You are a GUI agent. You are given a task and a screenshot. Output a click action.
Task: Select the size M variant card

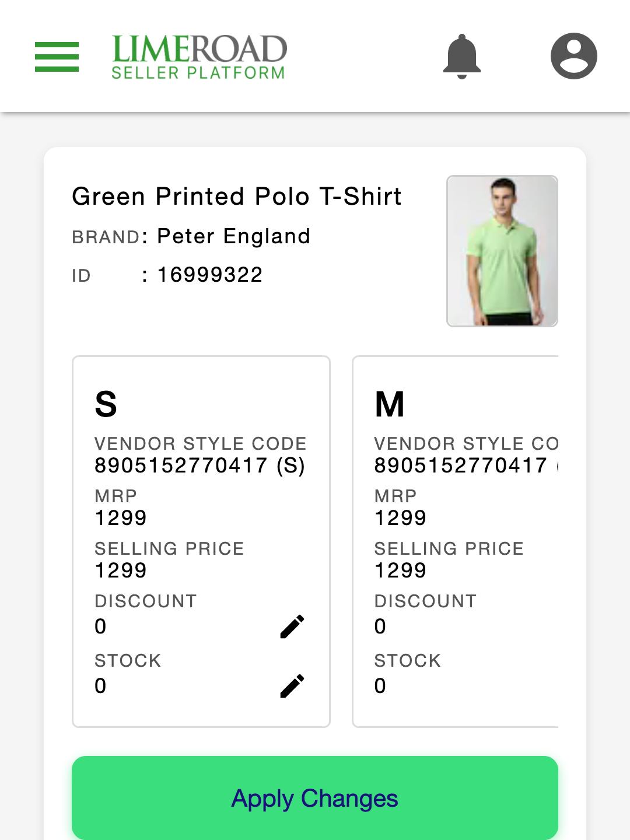(456, 541)
